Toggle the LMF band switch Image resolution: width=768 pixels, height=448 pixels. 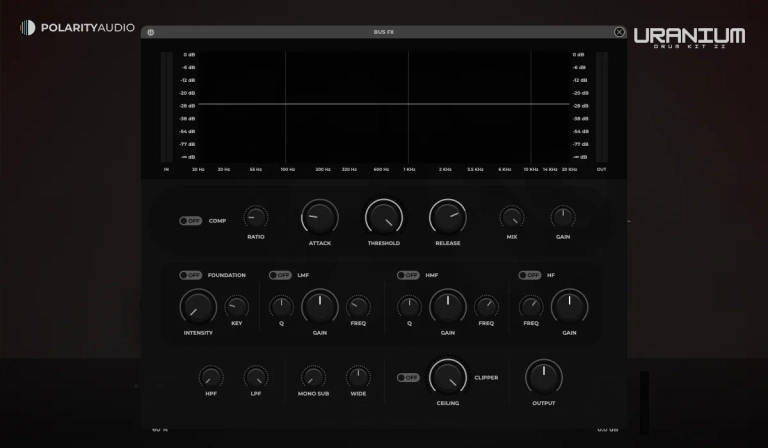click(280, 275)
